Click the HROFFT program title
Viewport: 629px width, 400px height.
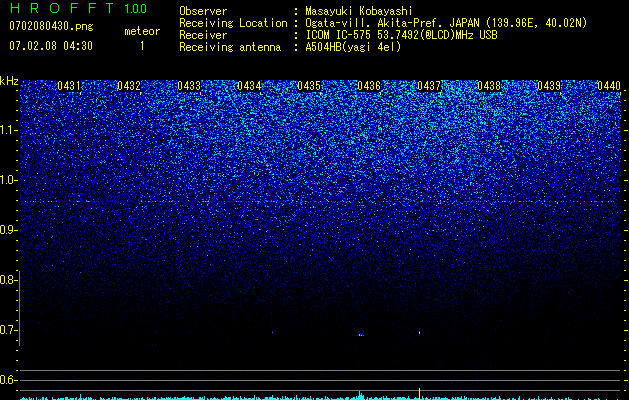pos(61,8)
